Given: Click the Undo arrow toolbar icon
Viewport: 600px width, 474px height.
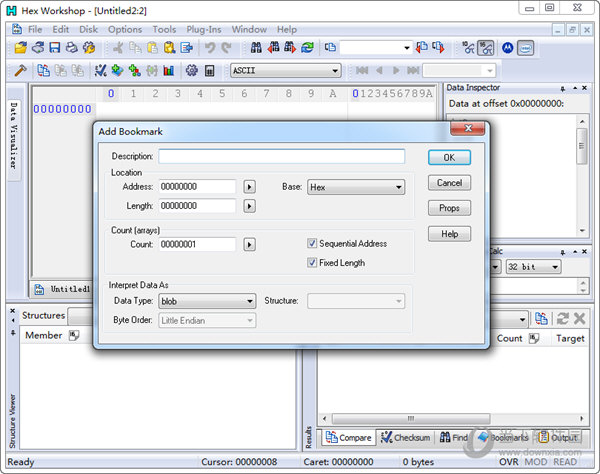Looking at the screenshot, I should pos(210,48).
